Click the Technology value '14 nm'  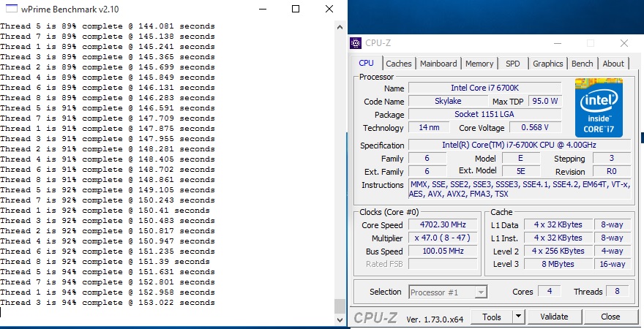click(429, 127)
